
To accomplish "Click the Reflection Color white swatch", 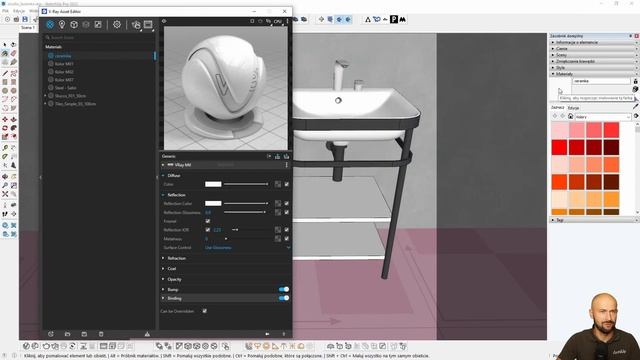I will [x=213, y=203].
